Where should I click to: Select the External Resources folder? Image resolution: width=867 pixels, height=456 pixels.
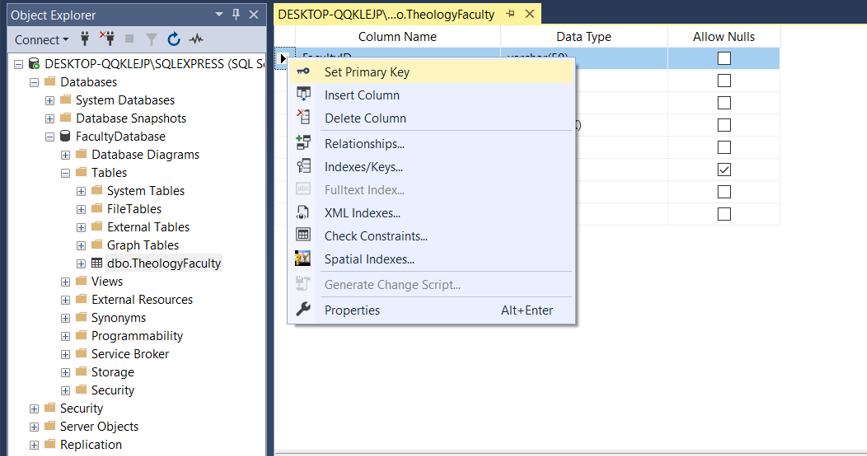point(142,300)
